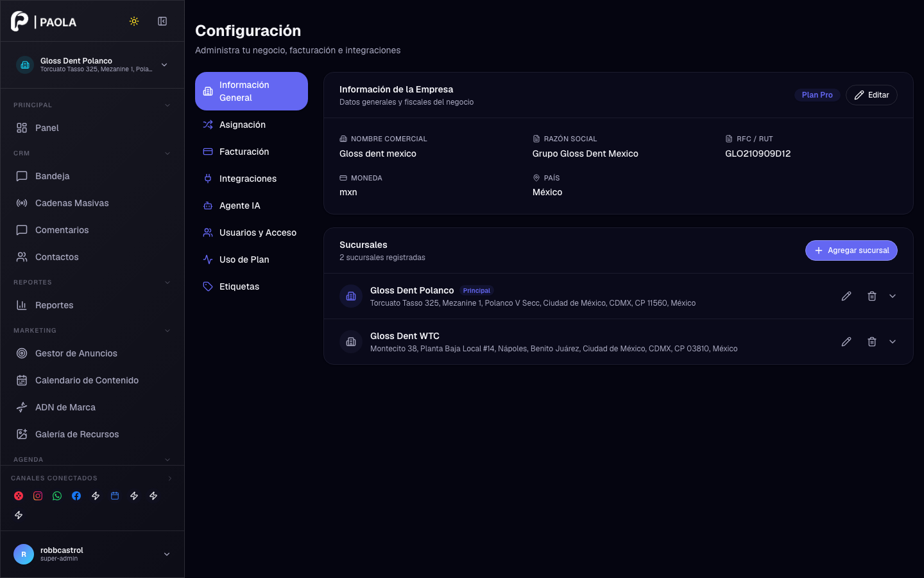Image resolution: width=924 pixels, height=578 pixels.
Task: Open Calendario de Contenido
Action: pyautogui.click(x=92, y=380)
